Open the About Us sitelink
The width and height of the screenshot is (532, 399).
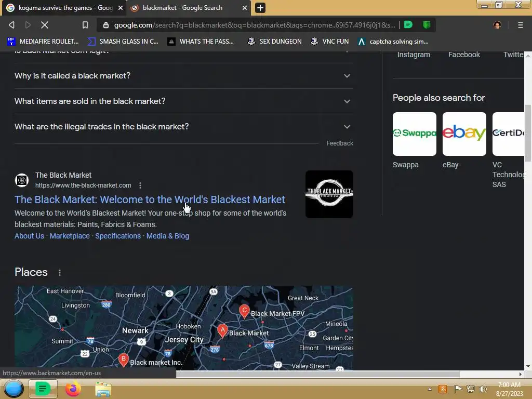[29, 236]
